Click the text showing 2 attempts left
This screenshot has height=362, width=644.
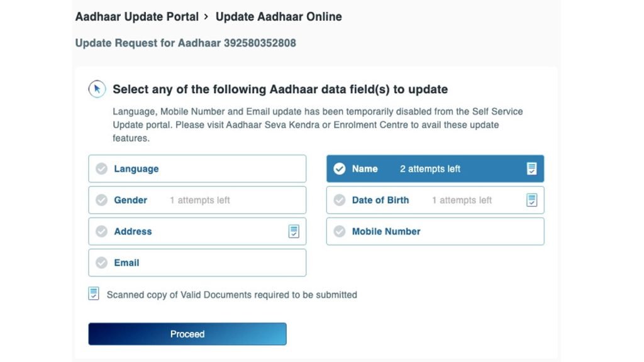(430, 168)
